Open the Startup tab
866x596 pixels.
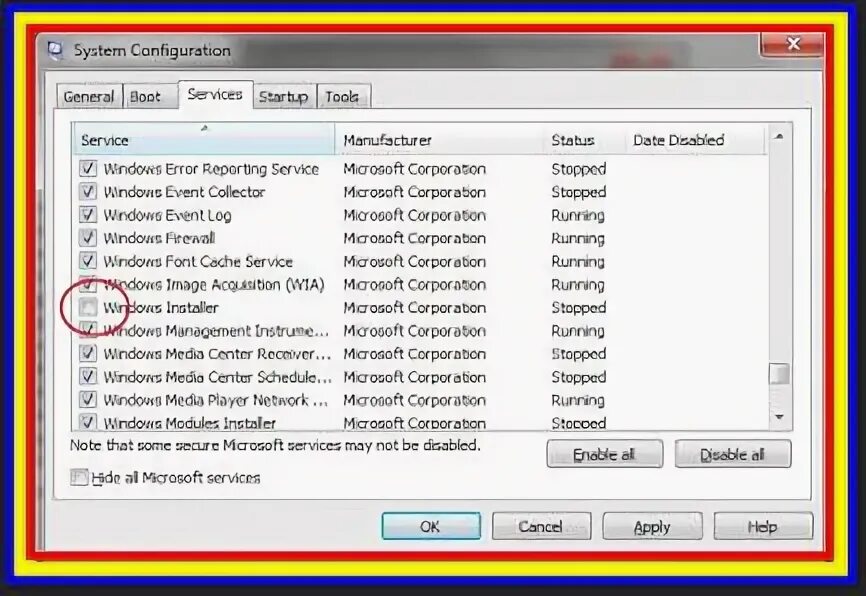pos(284,97)
